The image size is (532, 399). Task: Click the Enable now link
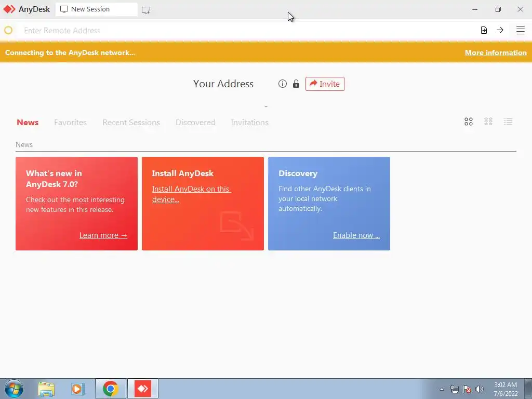click(356, 235)
